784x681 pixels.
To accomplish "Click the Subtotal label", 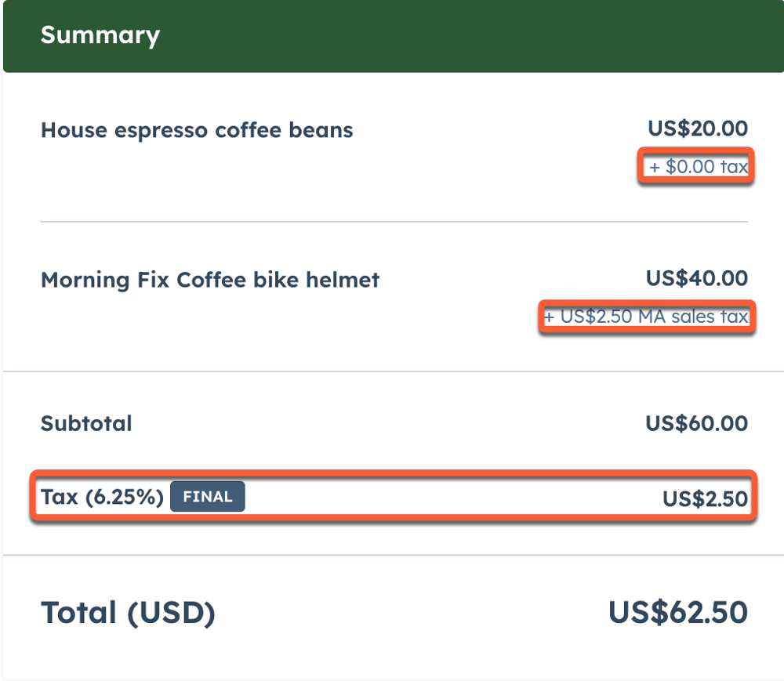I will point(86,424).
